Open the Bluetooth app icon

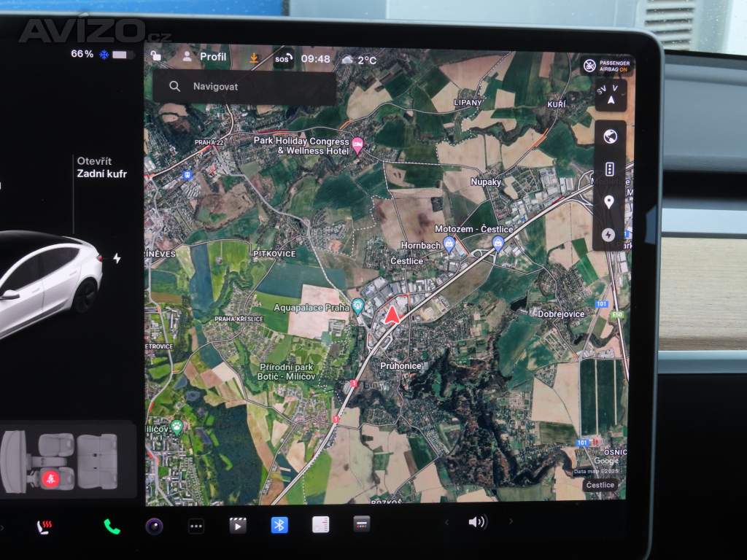point(279,525)
